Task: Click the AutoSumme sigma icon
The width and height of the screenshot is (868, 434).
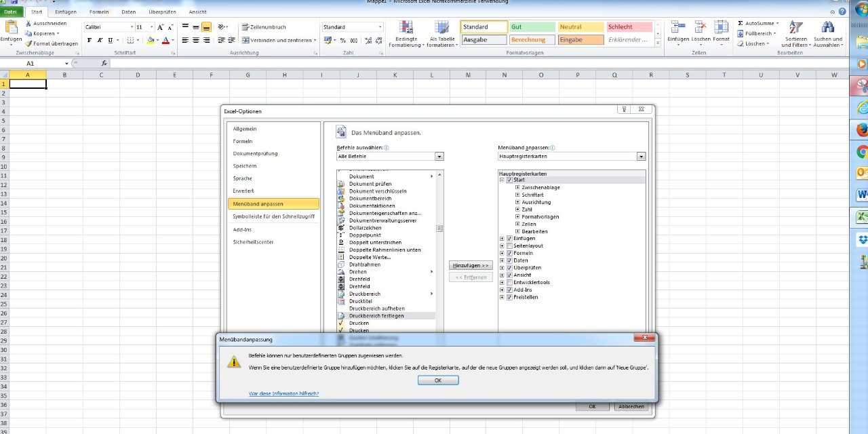Action: 740,23
